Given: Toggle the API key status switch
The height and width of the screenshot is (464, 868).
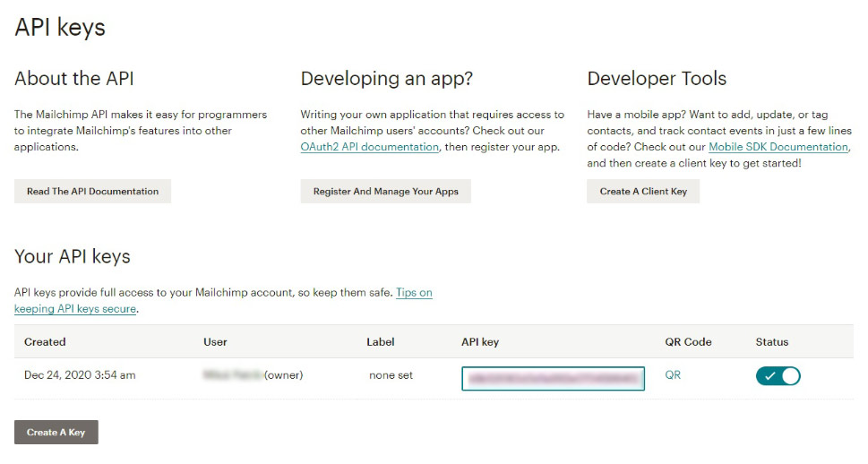Looking at the screenshot, I should 778,376.
